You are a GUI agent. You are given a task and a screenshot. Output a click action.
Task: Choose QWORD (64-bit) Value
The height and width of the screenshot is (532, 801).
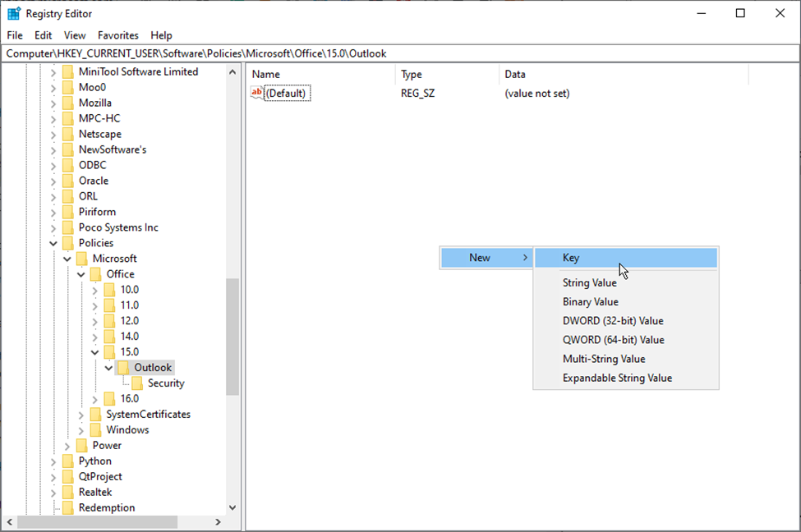click(626, 340)
